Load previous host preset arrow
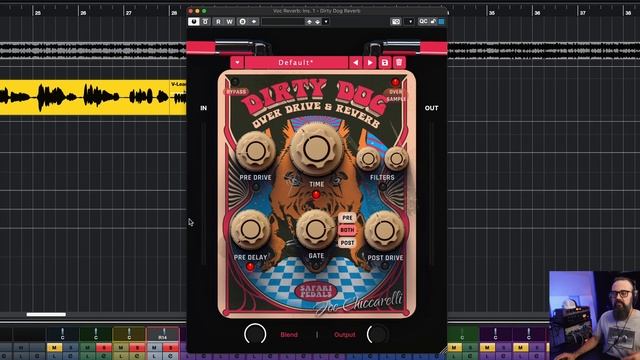Viewport: 640px width, 360px height. click(309, 22)
